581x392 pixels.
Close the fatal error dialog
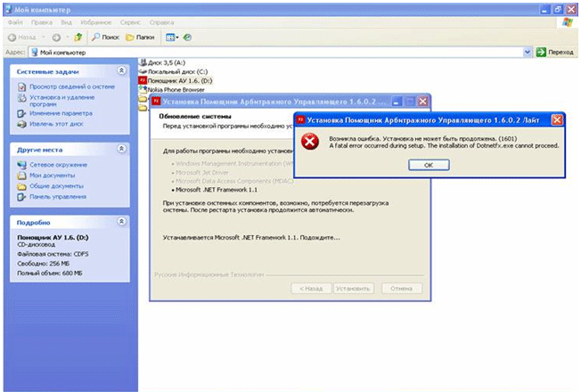click(557, 119)
